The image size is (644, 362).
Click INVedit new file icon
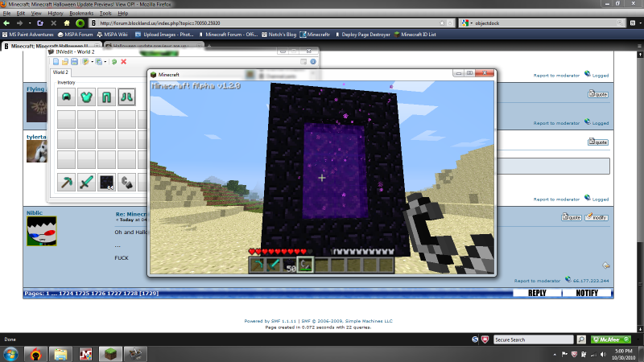(x=56, y=62)
